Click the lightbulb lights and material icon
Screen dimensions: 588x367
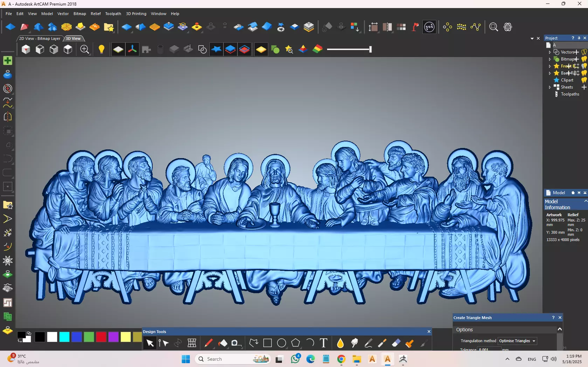click(102, 49)
